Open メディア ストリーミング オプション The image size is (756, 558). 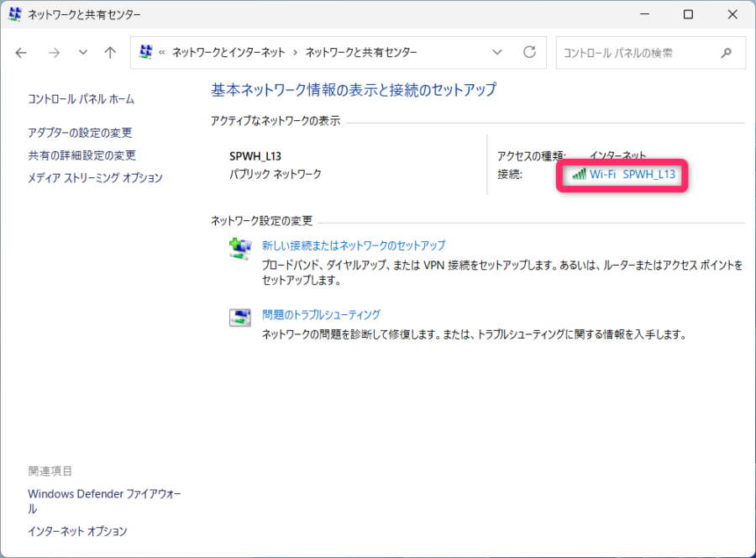(95, 178)
